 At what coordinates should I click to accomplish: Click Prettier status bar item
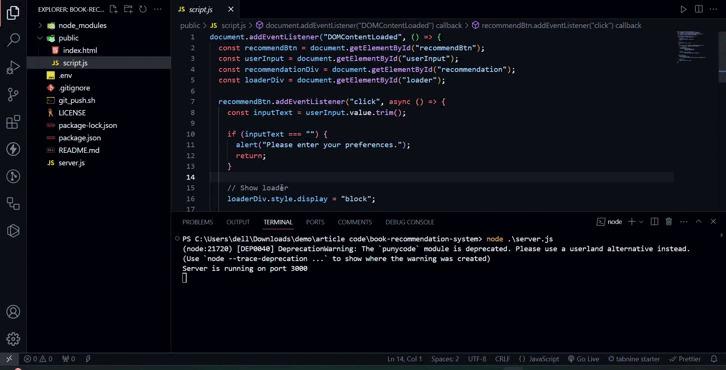tap(685, 359)
